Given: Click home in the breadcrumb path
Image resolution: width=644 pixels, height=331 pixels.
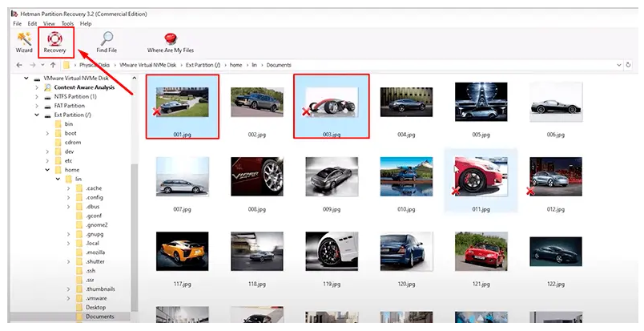Looking at the screenshot, I should coord(235,65).
